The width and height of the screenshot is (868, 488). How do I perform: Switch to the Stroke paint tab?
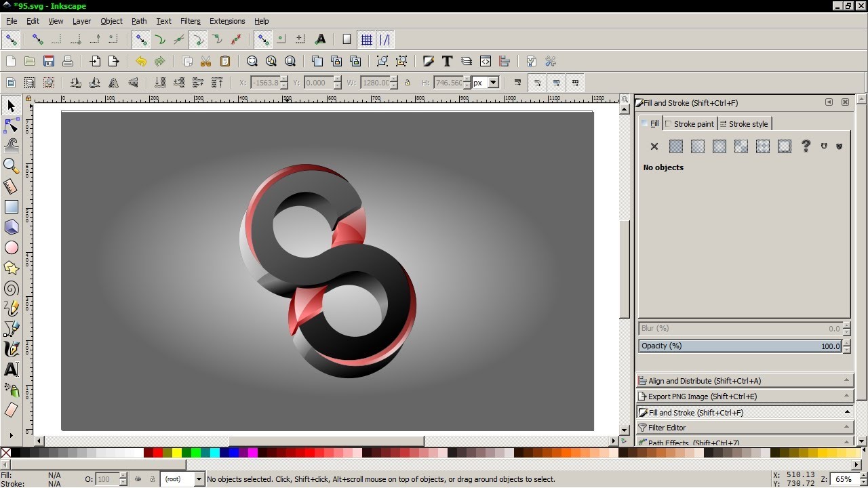tap(689, 124)
